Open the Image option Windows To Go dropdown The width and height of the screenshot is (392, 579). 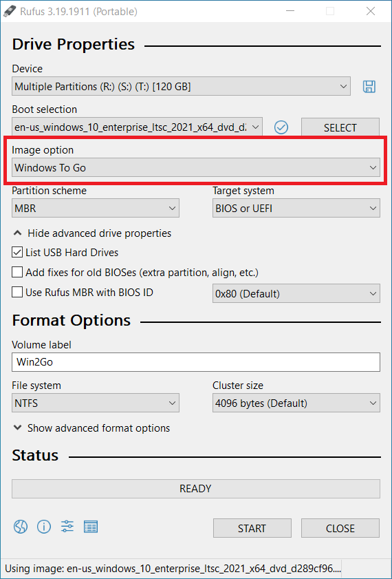tap(196, 168)
